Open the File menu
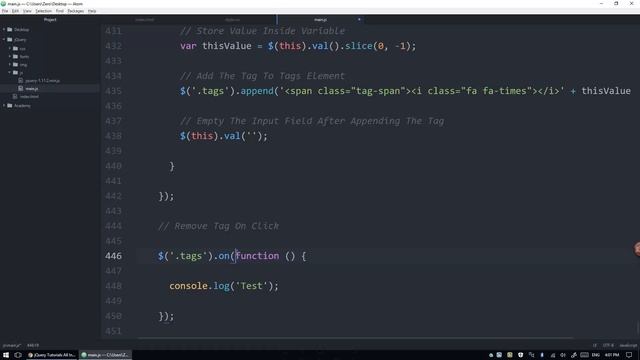This screenshot has width=640, height=360. coord(5,11)
